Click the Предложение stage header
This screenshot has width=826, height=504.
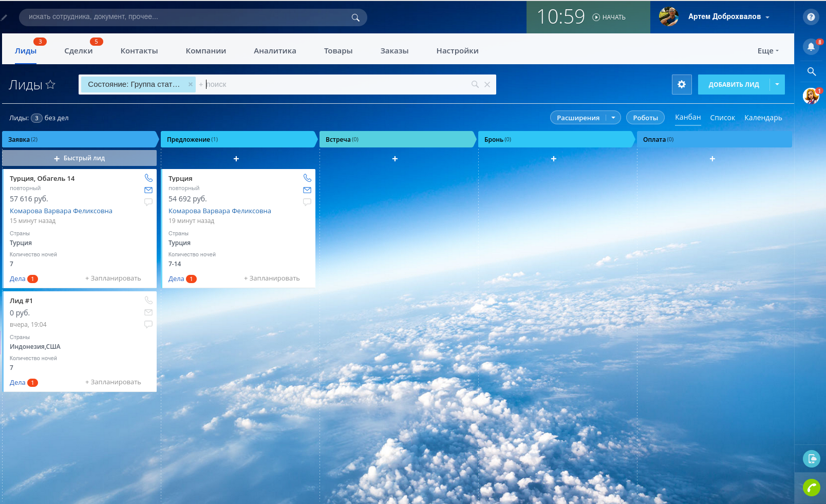[239, 139]
